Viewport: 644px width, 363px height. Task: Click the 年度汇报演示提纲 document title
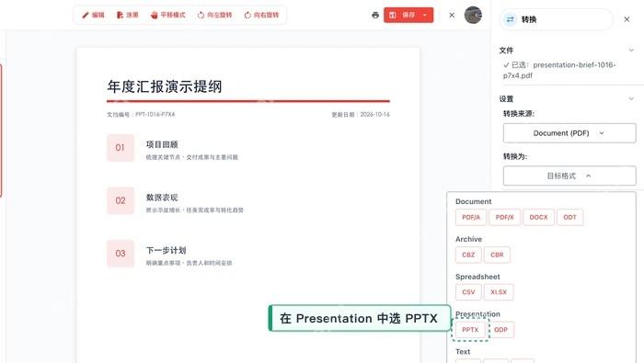pos(165,86)
